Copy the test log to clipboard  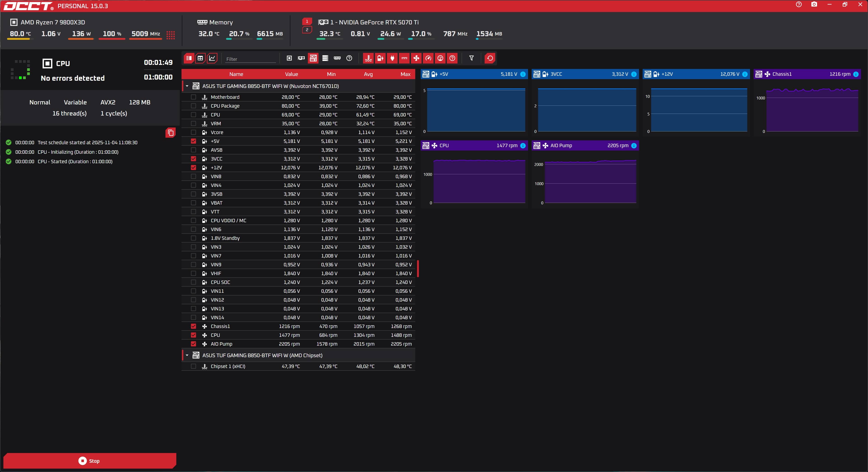click(x=170, y=133)
